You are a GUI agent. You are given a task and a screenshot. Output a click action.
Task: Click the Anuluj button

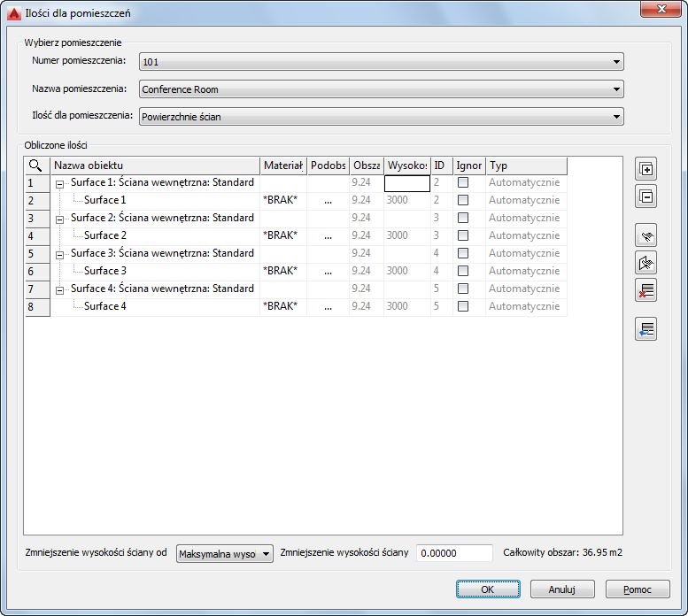[562, 589]
